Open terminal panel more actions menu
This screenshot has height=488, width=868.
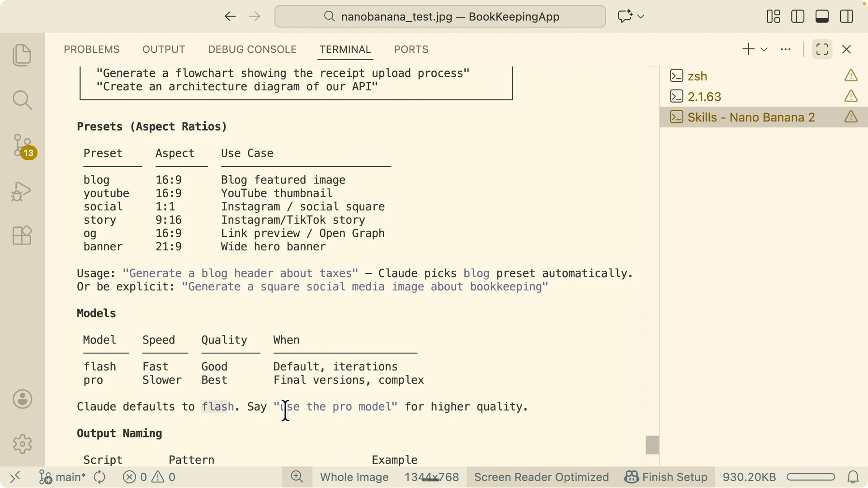coord(786,49)
